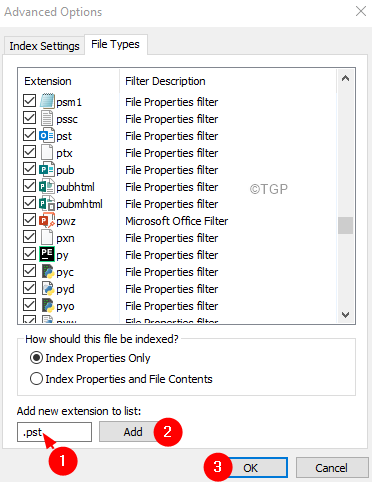Click the new extension text field
The height and width of the screenshot is (482, 372).
pyautogui.click(x=54, y=432)
